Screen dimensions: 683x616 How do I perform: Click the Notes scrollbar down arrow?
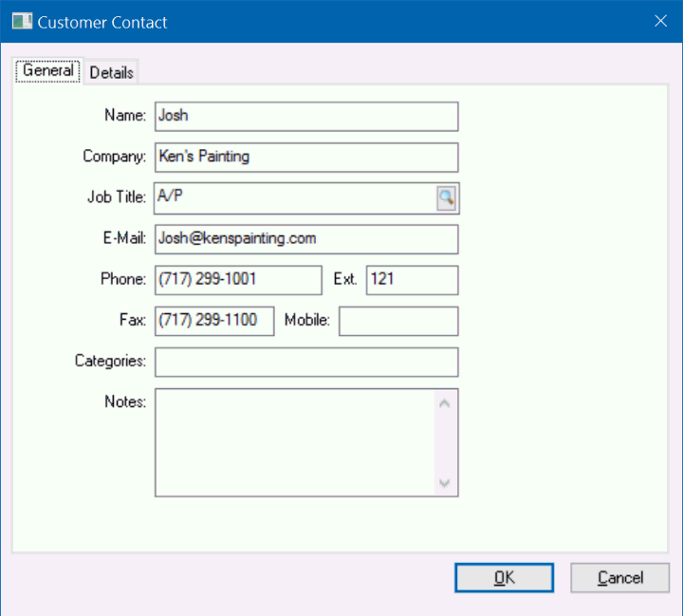click(x=445, y=483)
